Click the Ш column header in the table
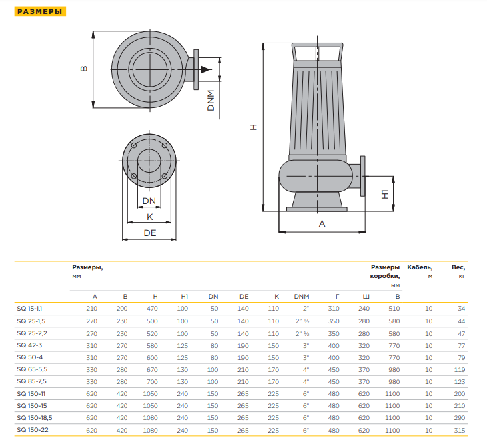 pos(365,296)
